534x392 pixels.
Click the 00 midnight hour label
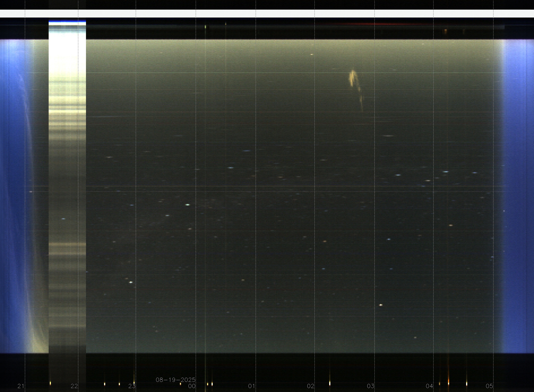tap(192, 386)
